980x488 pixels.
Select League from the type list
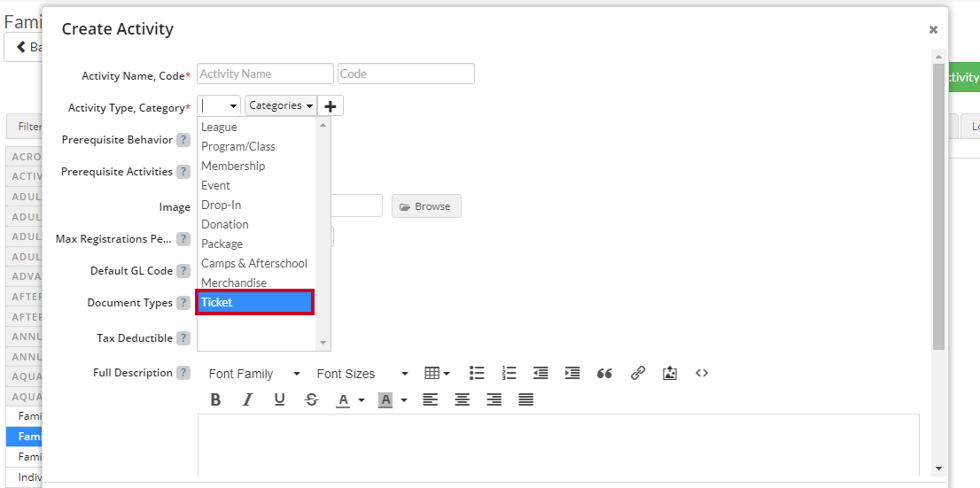point(257,127)
